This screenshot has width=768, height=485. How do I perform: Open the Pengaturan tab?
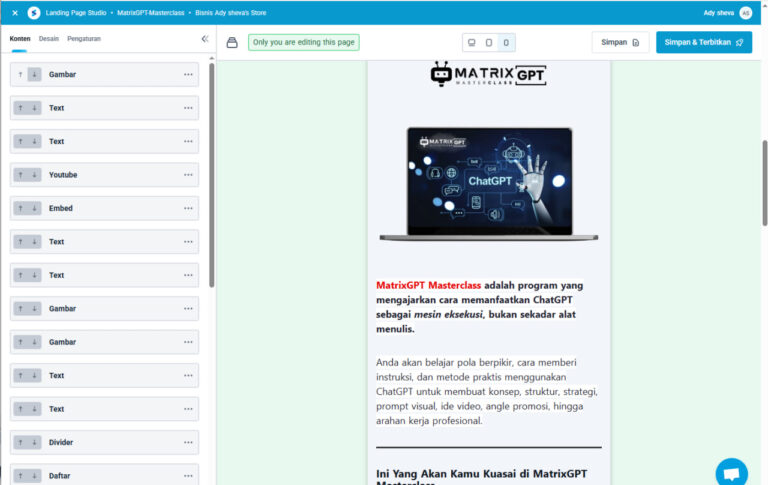coord(84,39)
